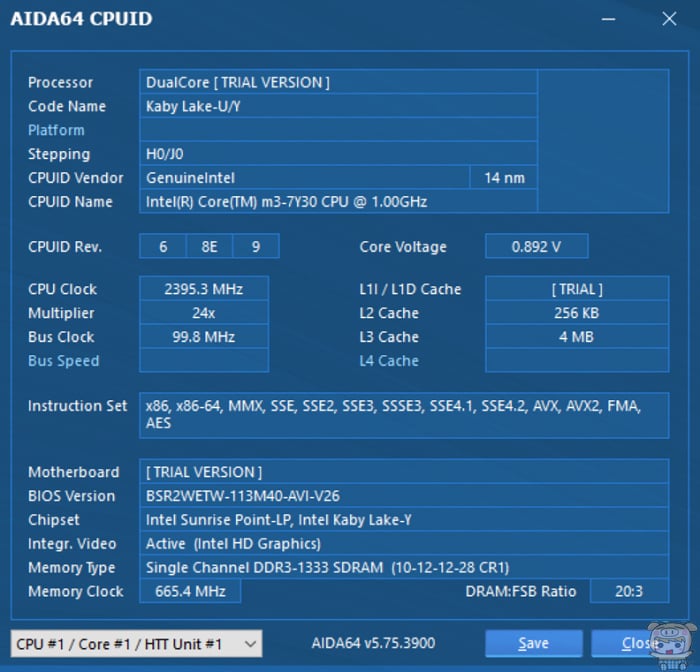Click the Motherboard [ TRIAL VERSION ] value
Screen dimensions: 700x672
click(404, 472)
